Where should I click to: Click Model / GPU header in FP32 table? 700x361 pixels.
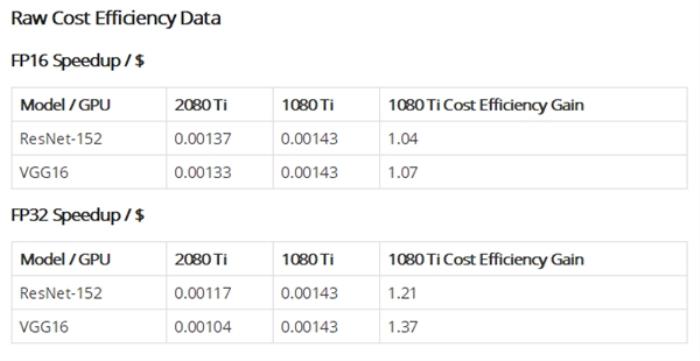click(x=65, y=260)
